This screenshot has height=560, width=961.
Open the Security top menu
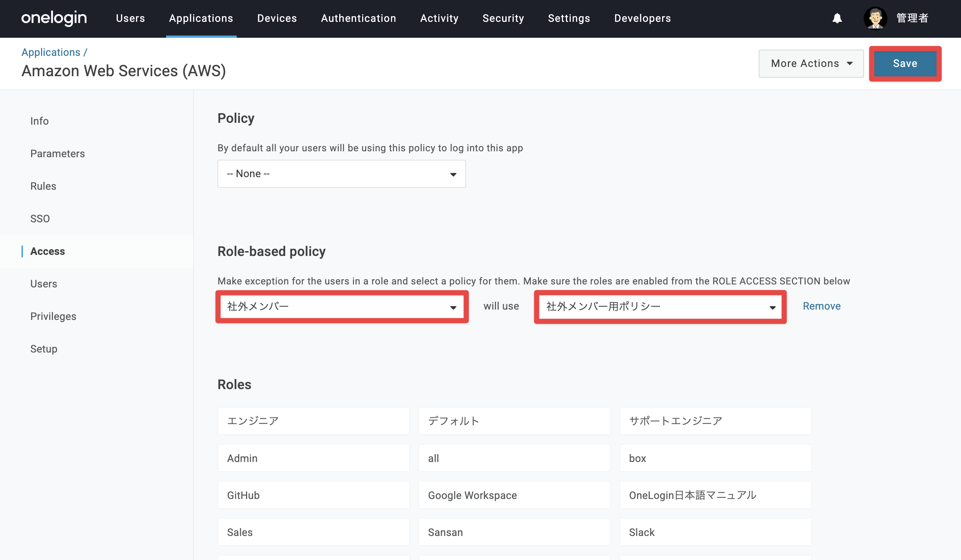click(x=503, y=18)
